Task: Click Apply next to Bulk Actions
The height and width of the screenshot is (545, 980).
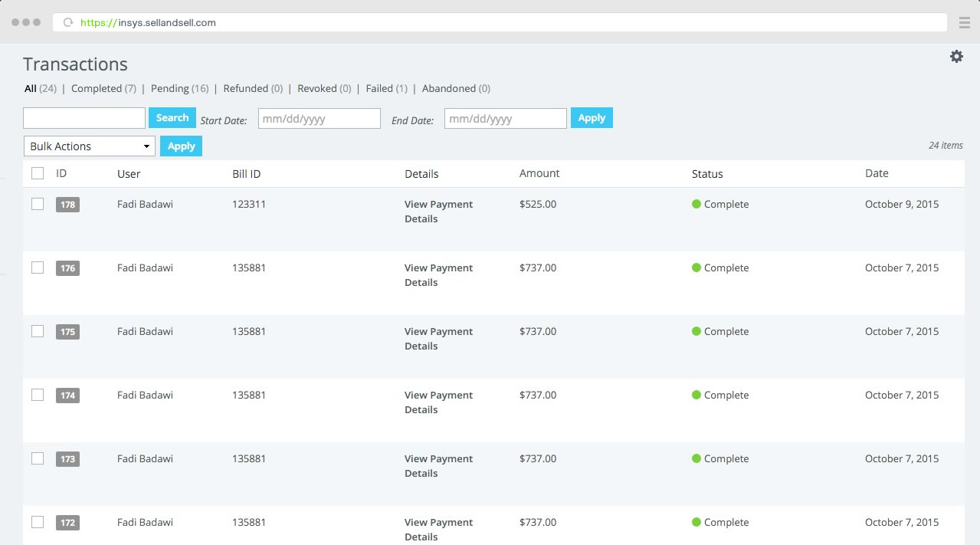Action: click(181, 146)
